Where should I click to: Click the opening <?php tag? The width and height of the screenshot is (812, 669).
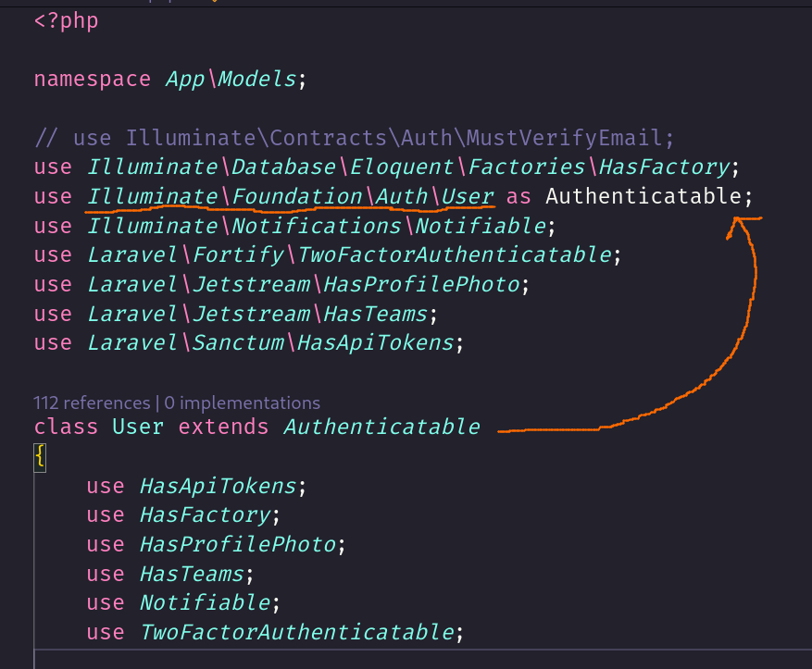pos(66,20)
